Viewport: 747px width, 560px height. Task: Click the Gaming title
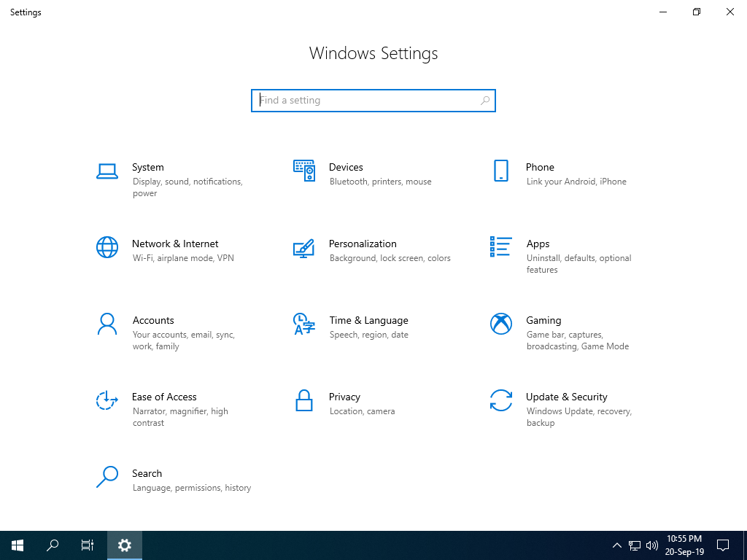point(543,321)
